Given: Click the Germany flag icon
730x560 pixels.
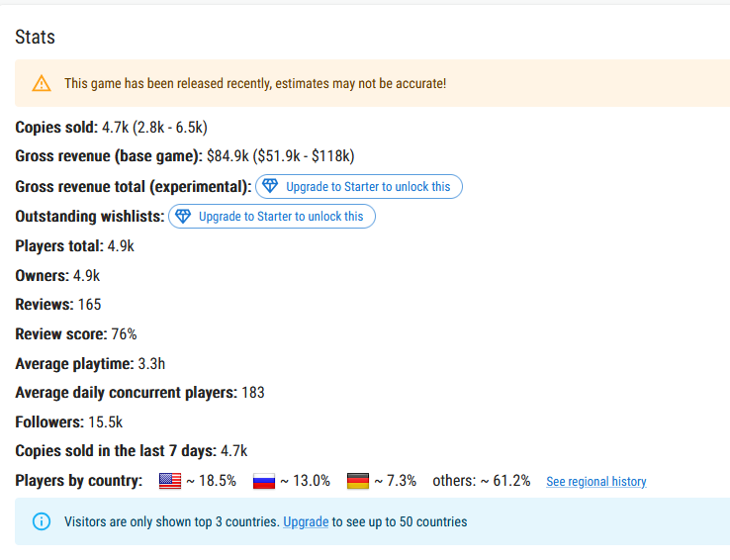Looking at the screenshot, I should point(358,481).
